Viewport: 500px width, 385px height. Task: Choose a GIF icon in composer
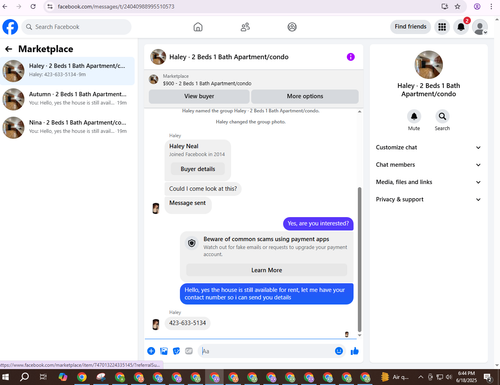point(189,351)
